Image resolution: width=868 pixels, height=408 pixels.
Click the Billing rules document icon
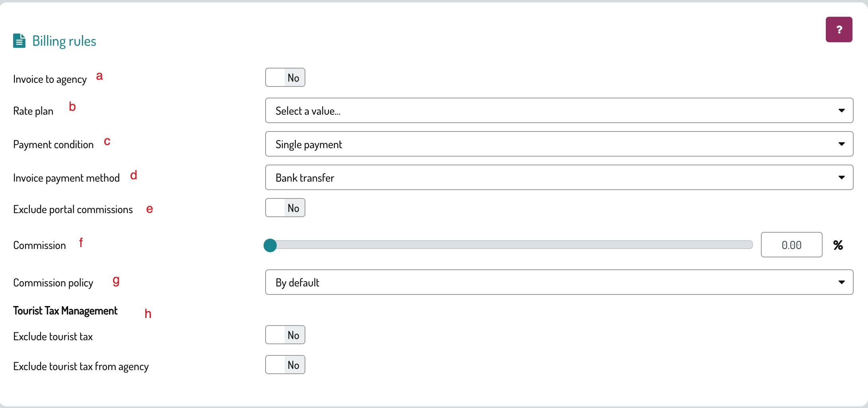point(19,41)
